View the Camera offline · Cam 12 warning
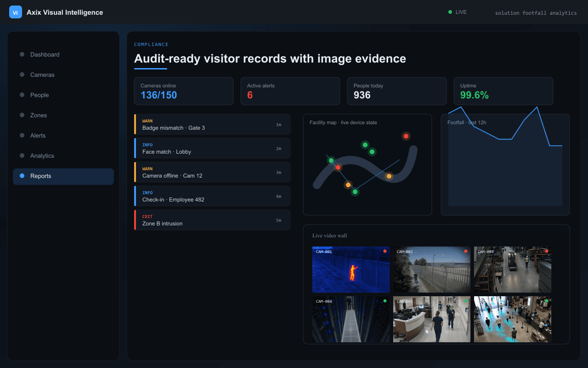The height and width of the screenshot is (368, 588). [212, 172]
